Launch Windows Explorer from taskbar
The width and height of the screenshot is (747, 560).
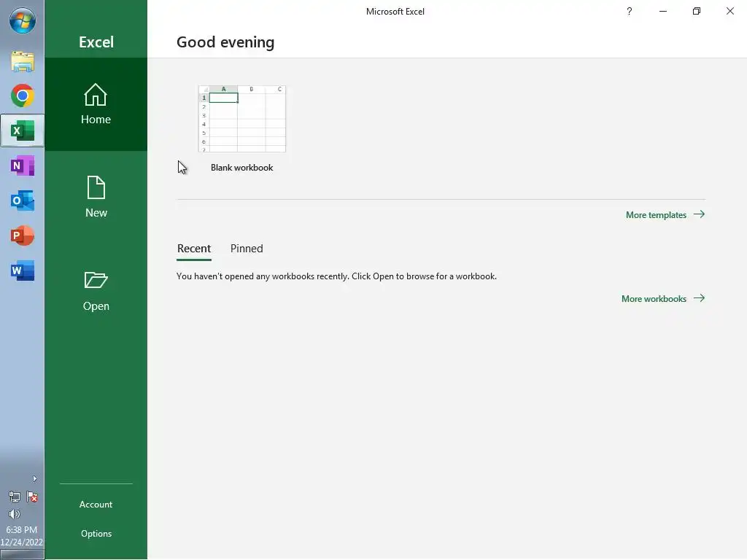pyautogui.click(x=23, y=61)
